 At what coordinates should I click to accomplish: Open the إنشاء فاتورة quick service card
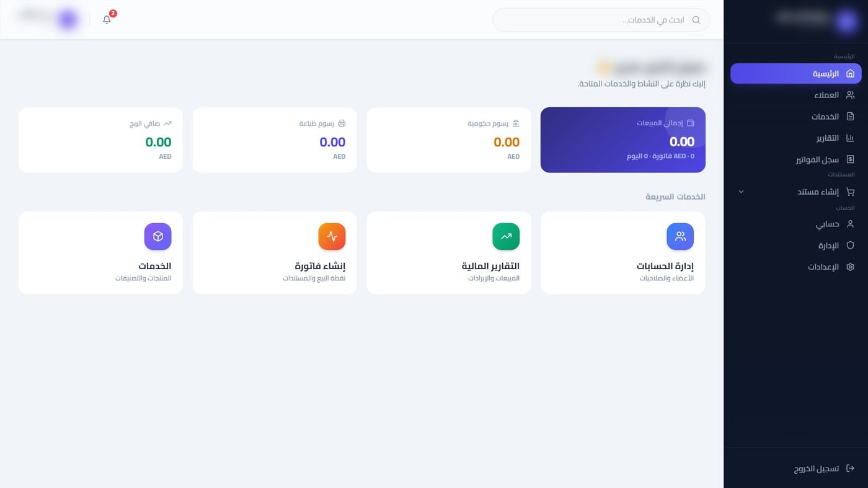point(275,253)
